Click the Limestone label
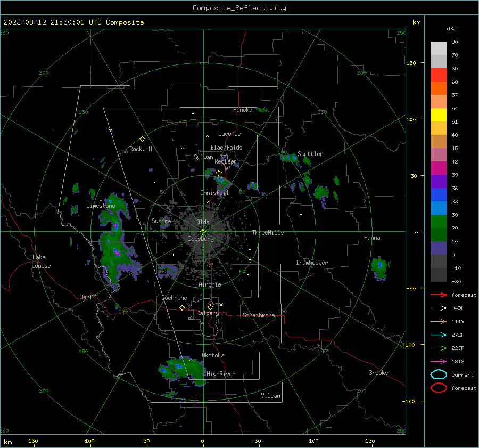This screenshot has height=448, width=479. pos(101,206)
